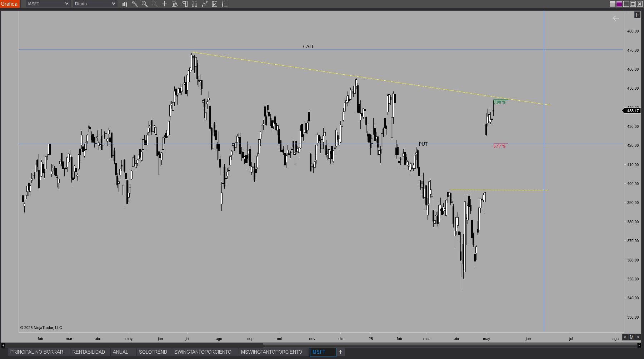Image resolution: width=644 pixels, height=359 pixels.
Task: Click the 'M' time-axis button
Action: [631, 337]
